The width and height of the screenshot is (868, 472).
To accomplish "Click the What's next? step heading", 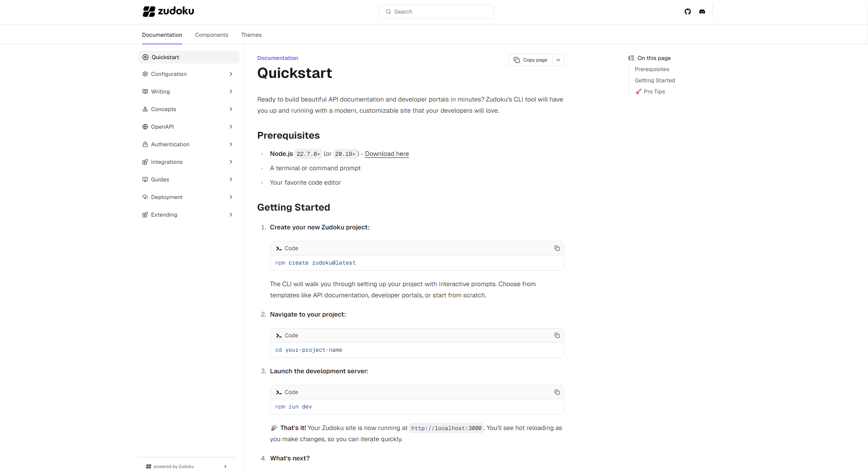I will point(290,458).
